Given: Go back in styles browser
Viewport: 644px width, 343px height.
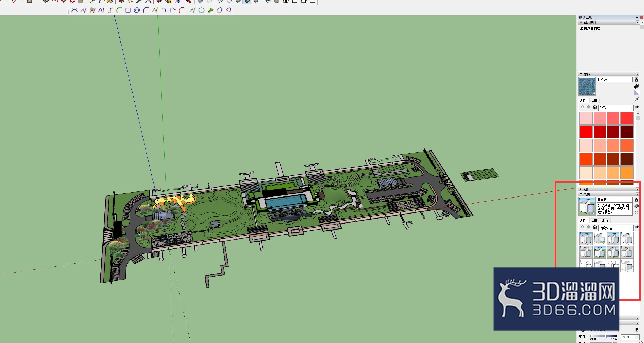Looking at the screenshot, I should [x=582, y=227].
